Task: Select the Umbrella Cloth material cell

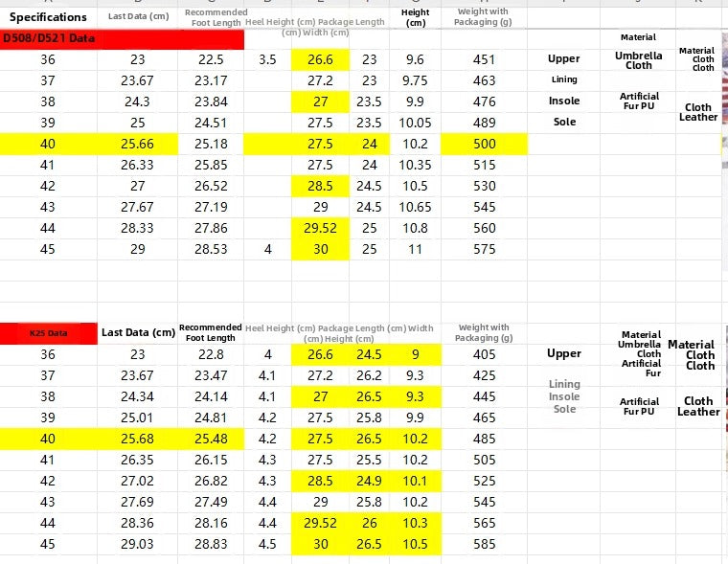Action: coord(638,59)
